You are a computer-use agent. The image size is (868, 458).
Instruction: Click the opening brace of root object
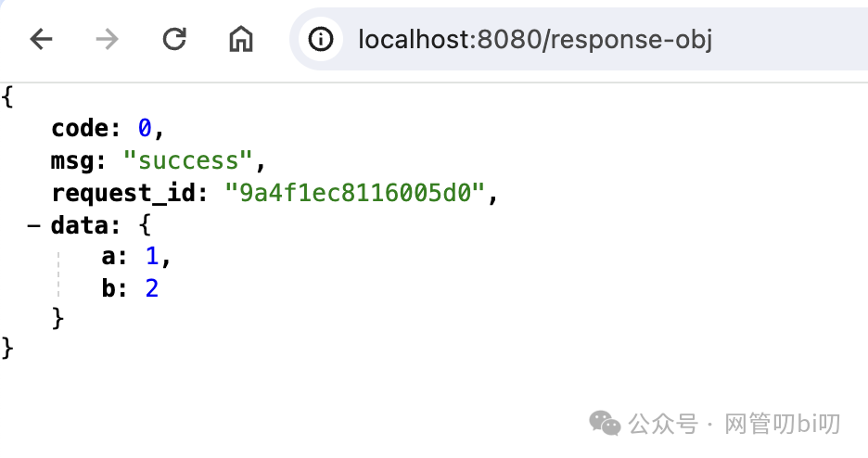[x=7, y=97]
